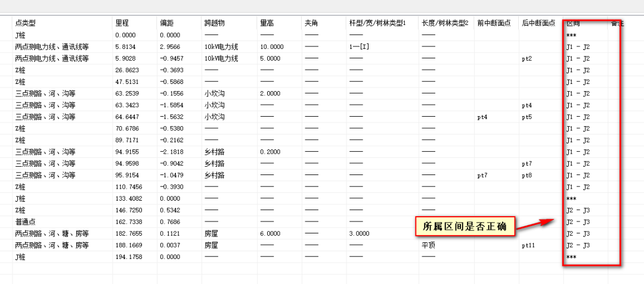Click the 所属区间是否正确 annotation callout
This screenshot has width=644, height=284.
[465, 227]
